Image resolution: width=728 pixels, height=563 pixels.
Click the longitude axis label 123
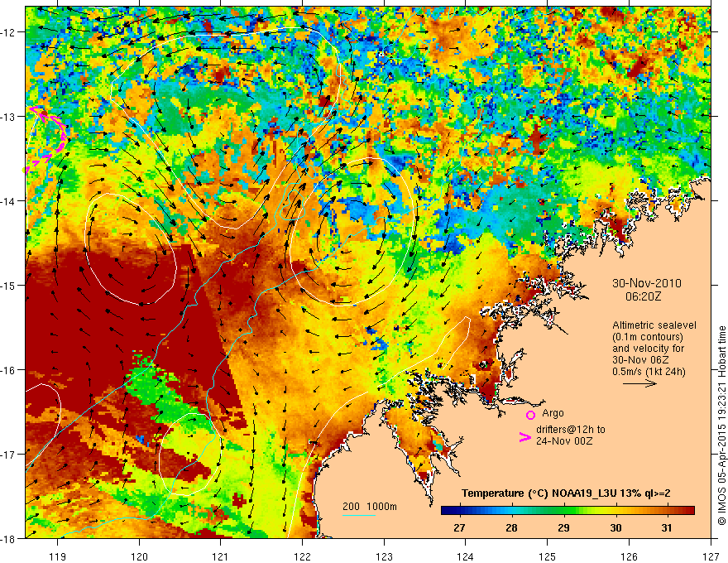click(384, 556)
